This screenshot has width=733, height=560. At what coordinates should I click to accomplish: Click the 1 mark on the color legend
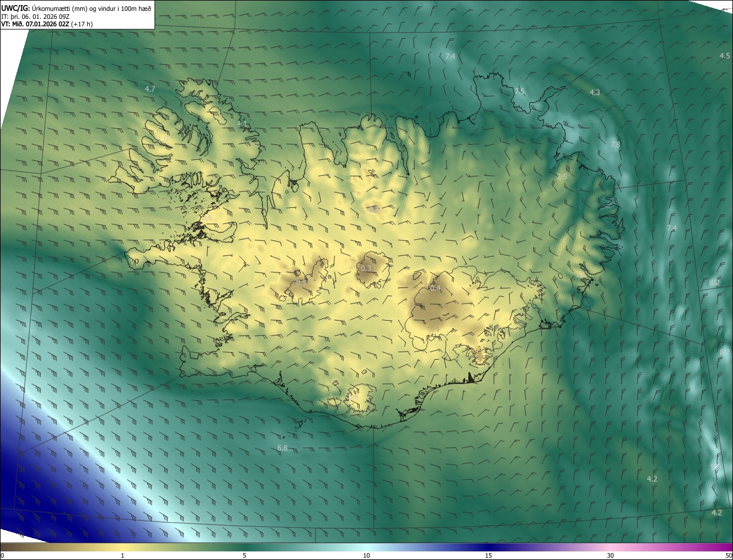click(123, 555)
